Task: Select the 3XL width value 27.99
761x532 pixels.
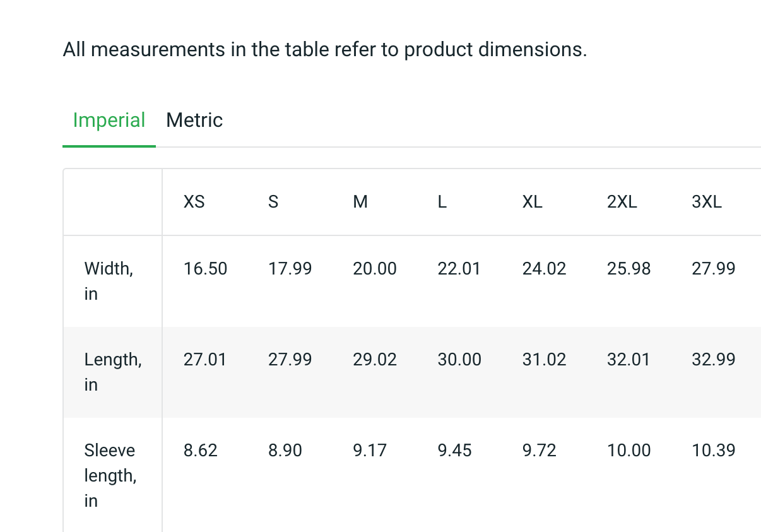Action: (714, 269)
